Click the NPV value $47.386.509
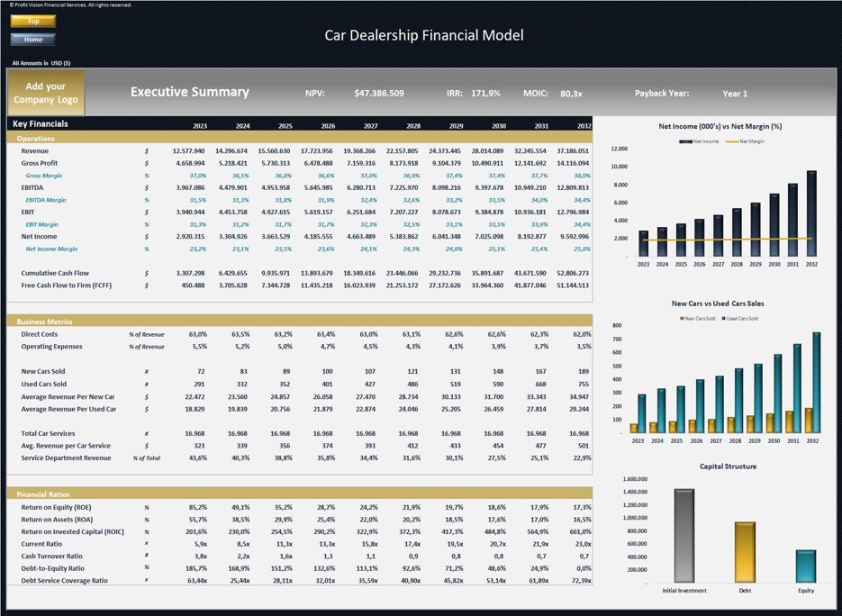842x616 pixels. [x=378, y=93]
